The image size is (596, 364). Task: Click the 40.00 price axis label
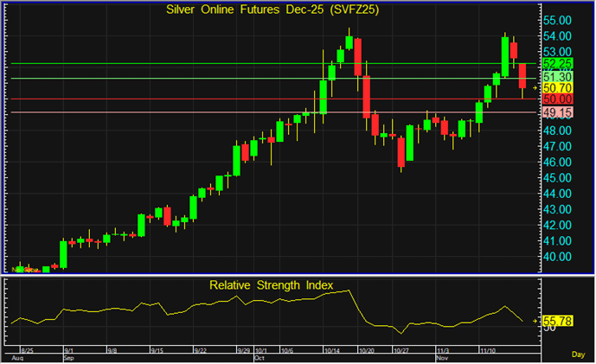click(558, 257)
